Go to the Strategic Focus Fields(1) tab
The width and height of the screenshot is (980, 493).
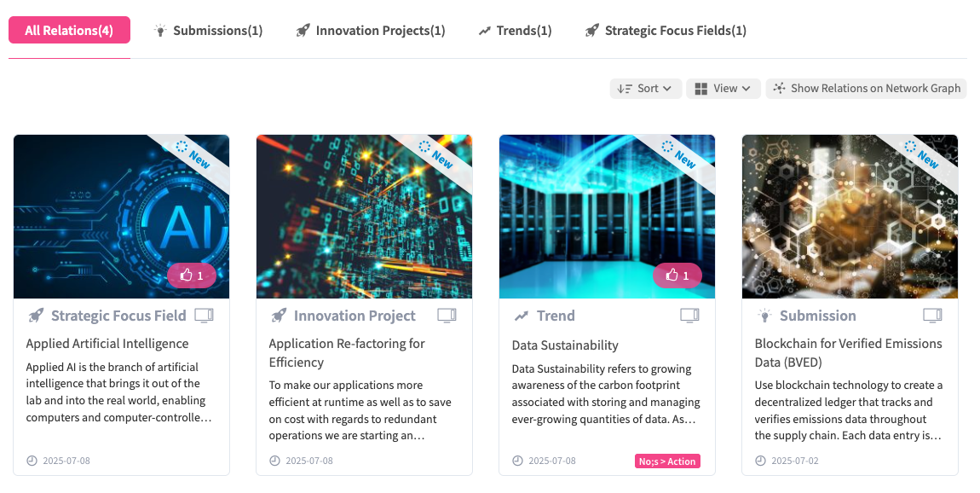point(666,31)
